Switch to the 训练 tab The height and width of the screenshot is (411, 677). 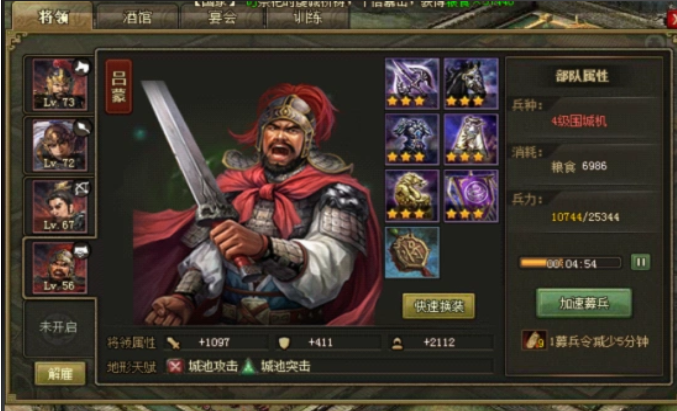[308, 18]
